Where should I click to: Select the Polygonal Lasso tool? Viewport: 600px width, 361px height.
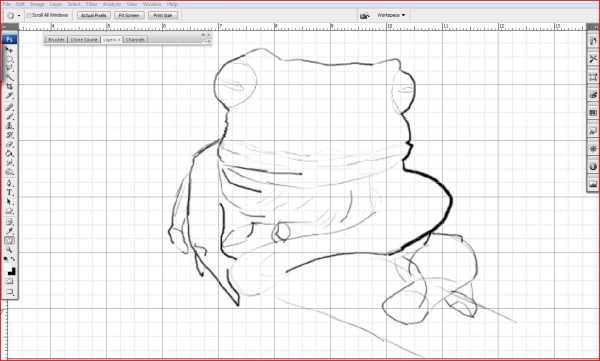tap(9, 69)
